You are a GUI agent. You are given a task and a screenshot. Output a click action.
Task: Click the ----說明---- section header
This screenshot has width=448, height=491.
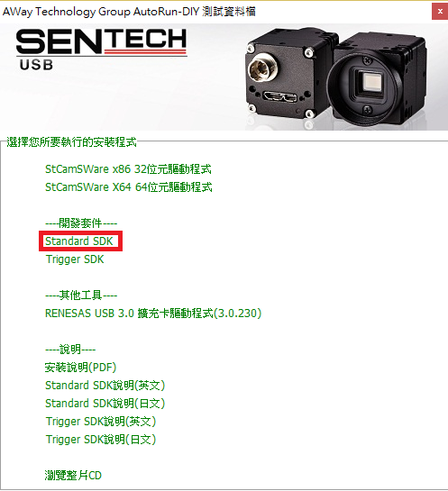[70, 350]
